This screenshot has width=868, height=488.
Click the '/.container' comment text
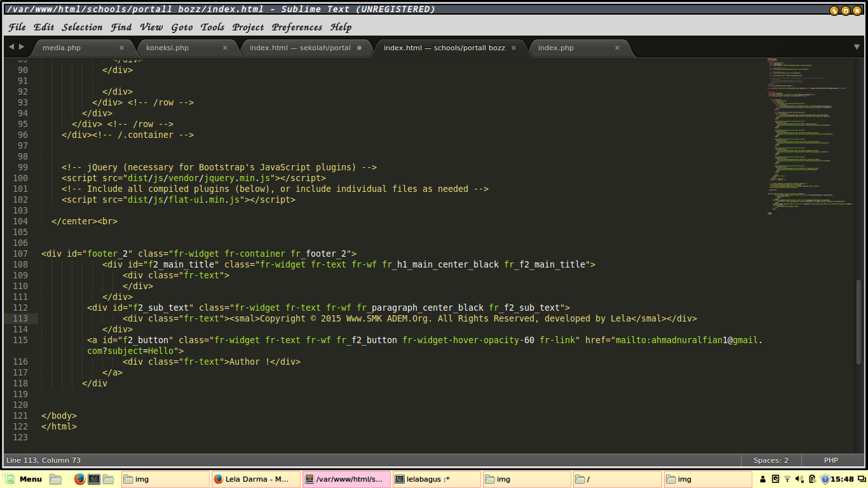click(x=143, y=135)
